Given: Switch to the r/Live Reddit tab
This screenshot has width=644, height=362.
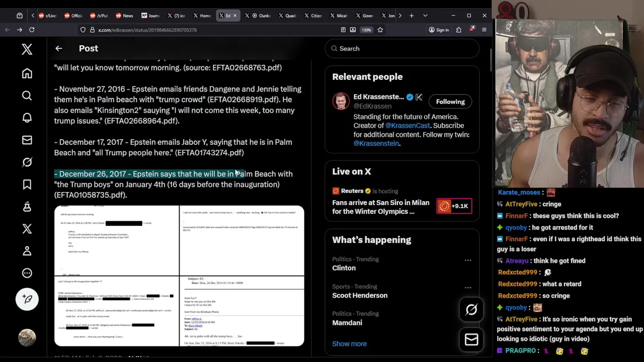Looking at the screenshot, I should (x=47, y=16).
